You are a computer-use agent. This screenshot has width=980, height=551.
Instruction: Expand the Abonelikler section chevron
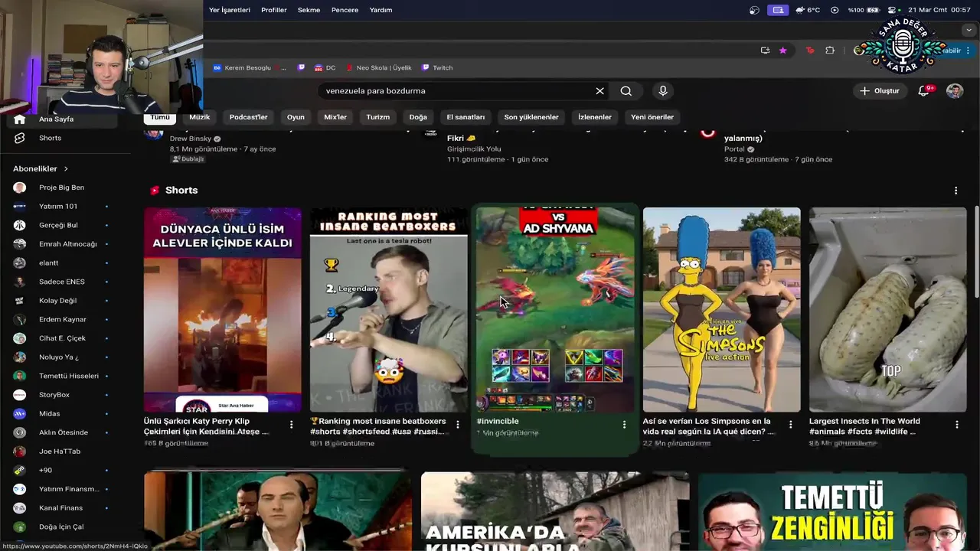pos(66,168)
